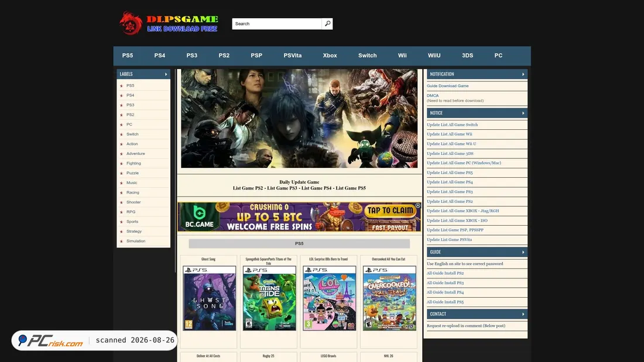Open LOL Surprise BBs Born to Travel cover
This screenshot has height=362, width=644.
(x=330, y=298)
